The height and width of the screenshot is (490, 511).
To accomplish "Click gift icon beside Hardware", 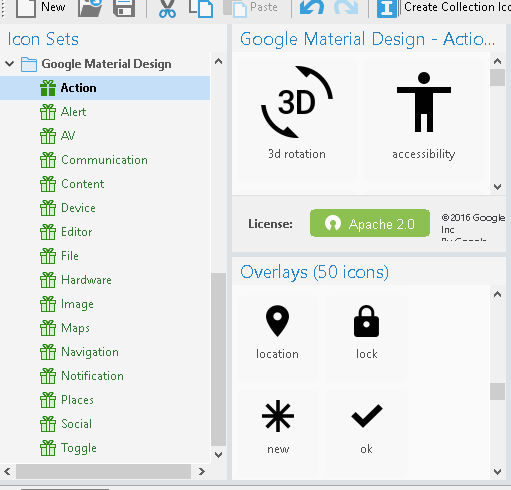I will (x=48, y=280).
